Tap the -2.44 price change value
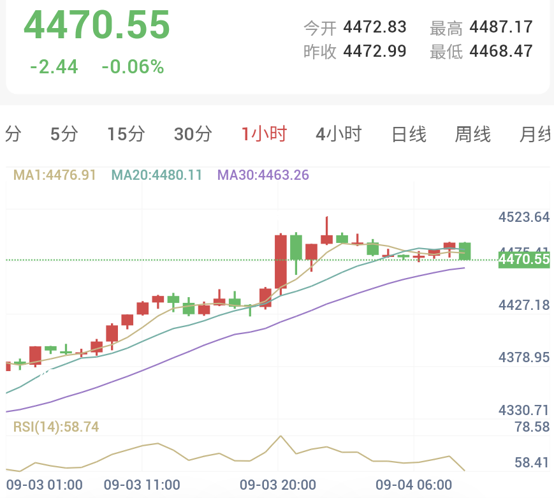The width and height of the screenshot is (554, 498). tap(54, 67)
